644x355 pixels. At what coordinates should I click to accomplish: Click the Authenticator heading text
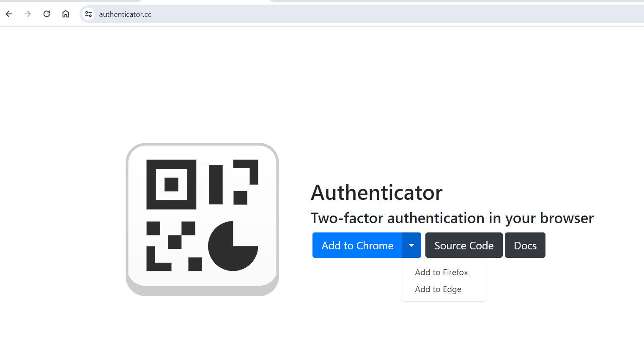tap(377, 192)
